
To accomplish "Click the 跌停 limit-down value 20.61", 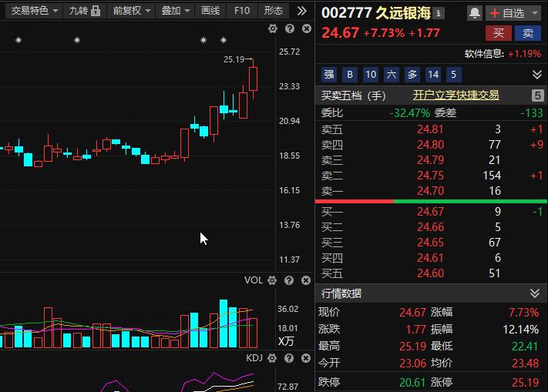I will 412,383.
